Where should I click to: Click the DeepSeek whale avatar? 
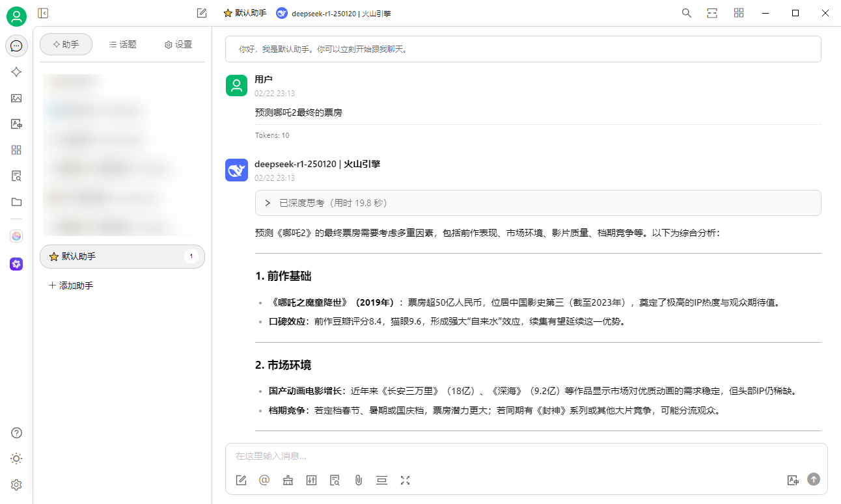237,170
